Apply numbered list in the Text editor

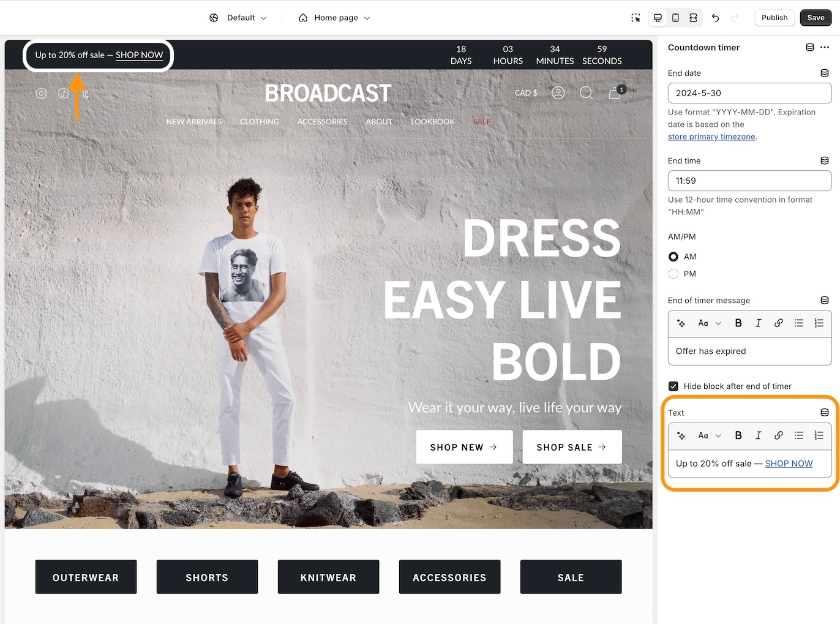[819, 435]
